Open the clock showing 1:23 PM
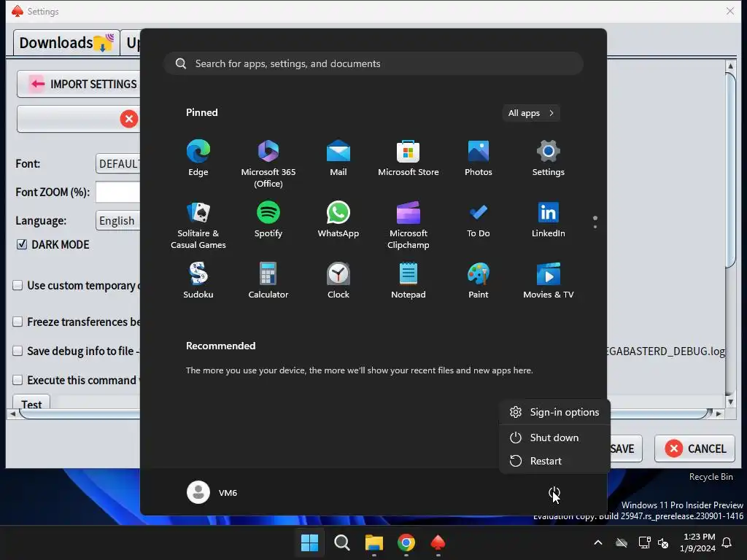747x560 pixels. [698, 542]
